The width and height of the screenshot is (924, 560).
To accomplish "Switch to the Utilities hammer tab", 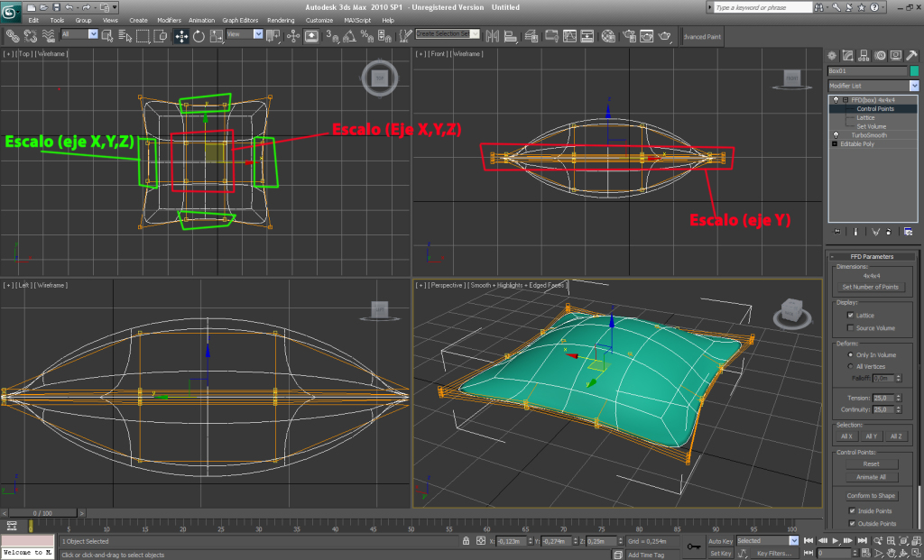I will point(911,56).
